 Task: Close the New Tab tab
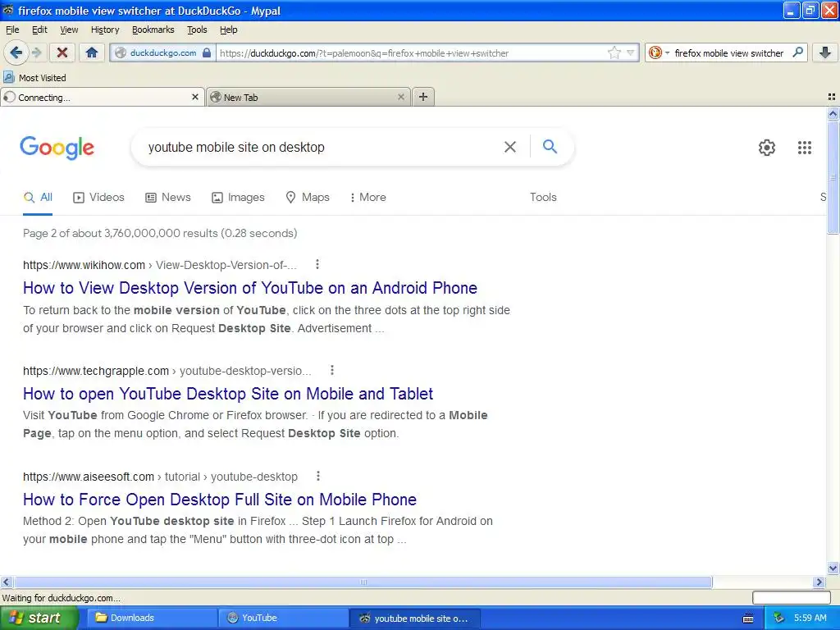[400, 97]
